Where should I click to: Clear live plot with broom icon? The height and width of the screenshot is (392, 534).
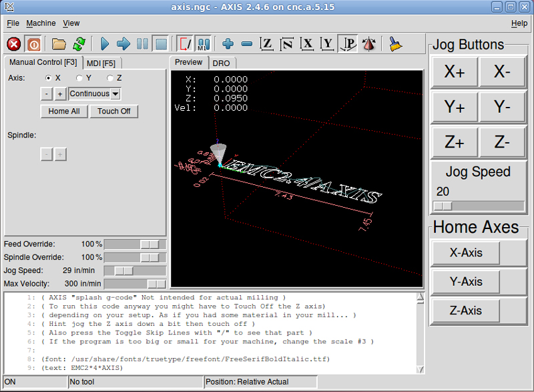pos(395,44)
